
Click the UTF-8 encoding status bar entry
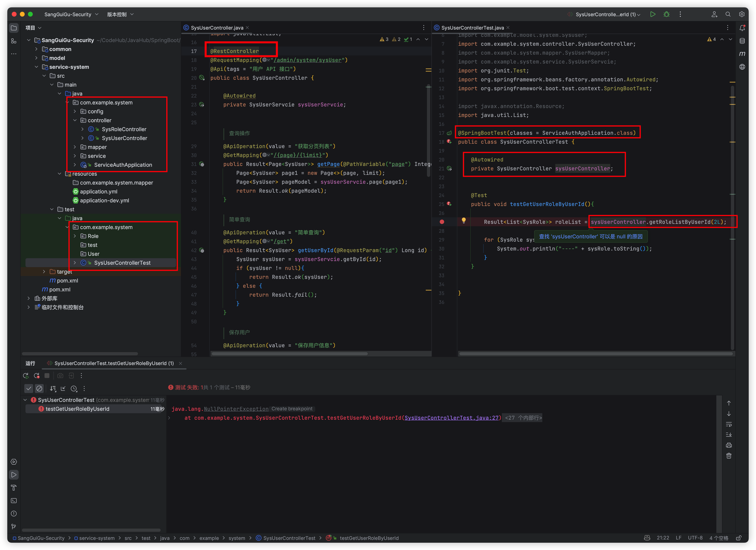coord(695,538)
